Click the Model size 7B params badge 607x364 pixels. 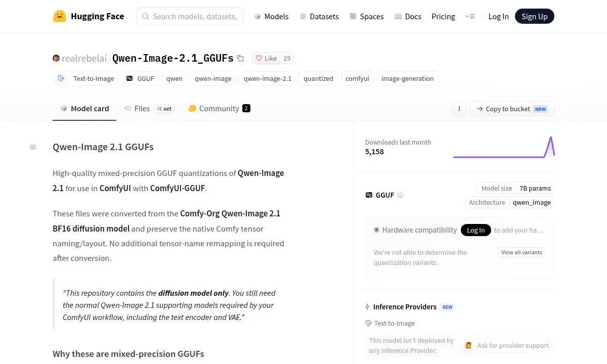[515, 188]
